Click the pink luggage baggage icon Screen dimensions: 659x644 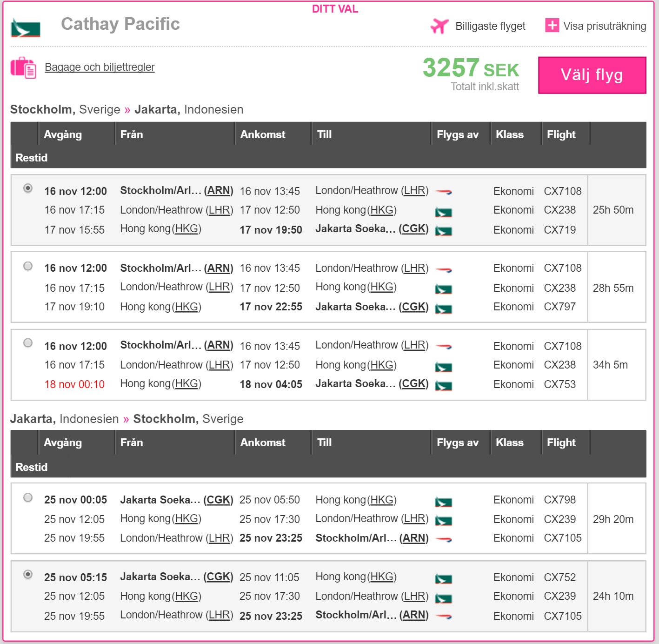23,67
